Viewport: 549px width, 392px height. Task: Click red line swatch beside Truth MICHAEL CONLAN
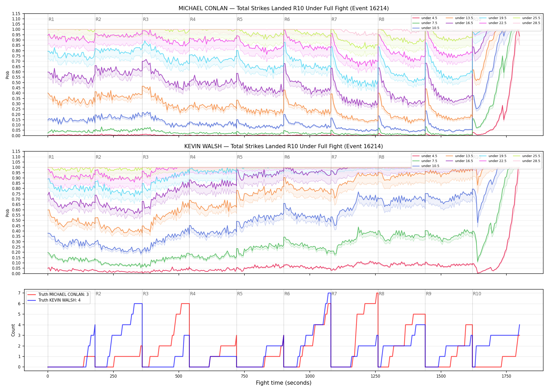point(32,295)
